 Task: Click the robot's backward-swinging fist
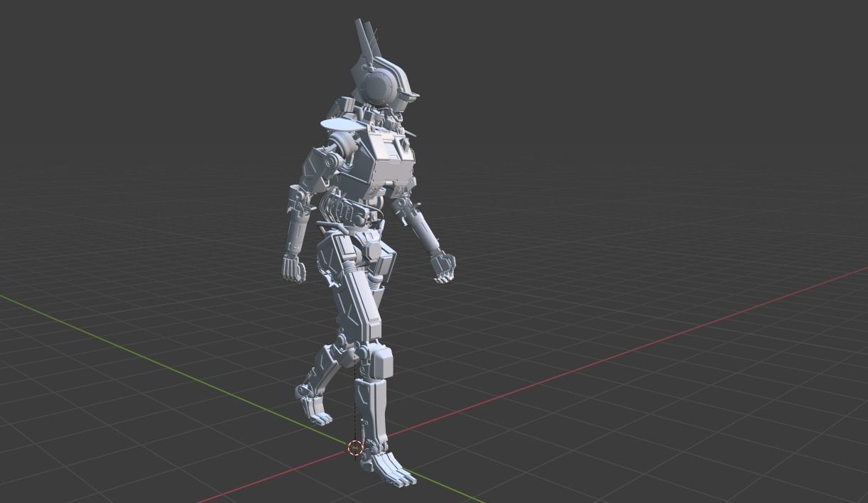click(x=293, y=267)
